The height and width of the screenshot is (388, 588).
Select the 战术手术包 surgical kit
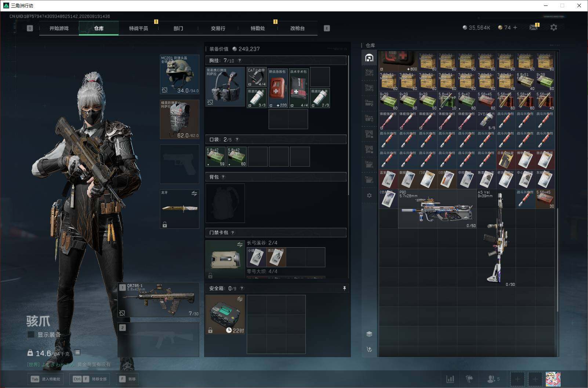point(299,88)
